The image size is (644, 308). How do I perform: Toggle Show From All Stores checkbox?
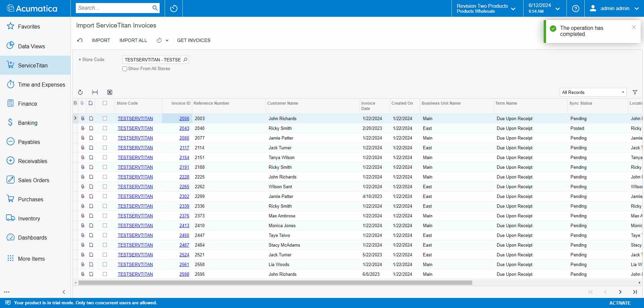pos(125,69)
